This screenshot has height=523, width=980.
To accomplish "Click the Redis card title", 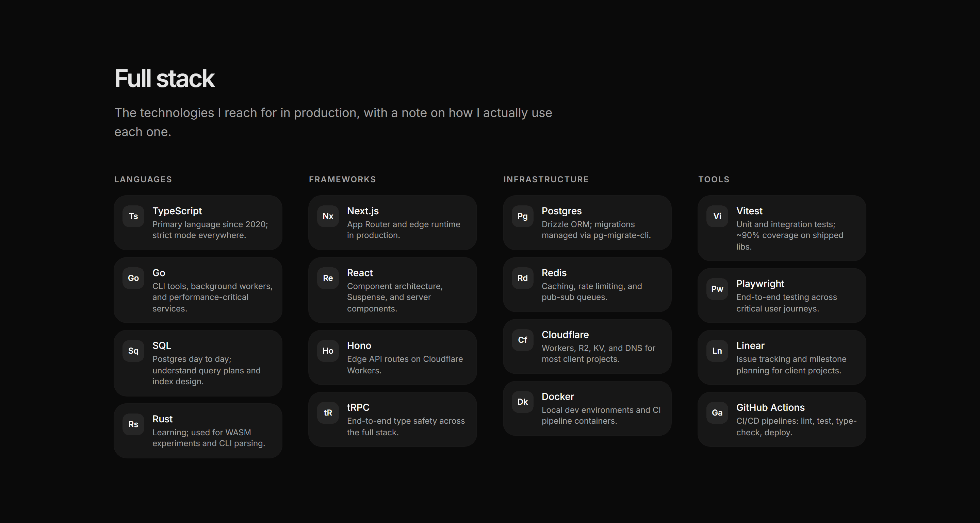I will click(554, 273).
